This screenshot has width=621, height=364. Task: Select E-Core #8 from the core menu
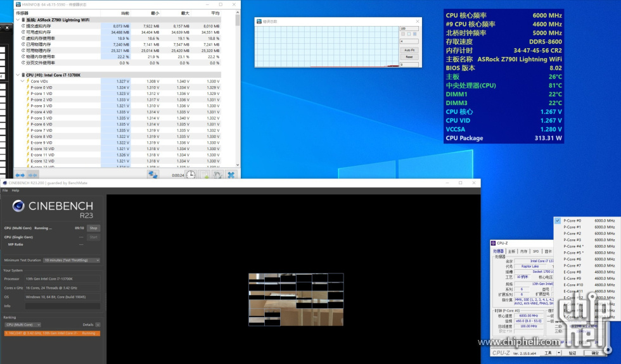pos(572,272)
